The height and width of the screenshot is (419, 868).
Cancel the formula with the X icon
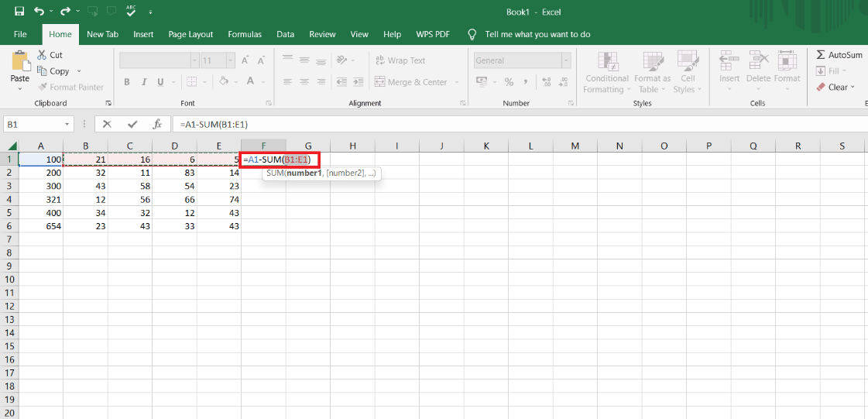click(x=108, y=125)
